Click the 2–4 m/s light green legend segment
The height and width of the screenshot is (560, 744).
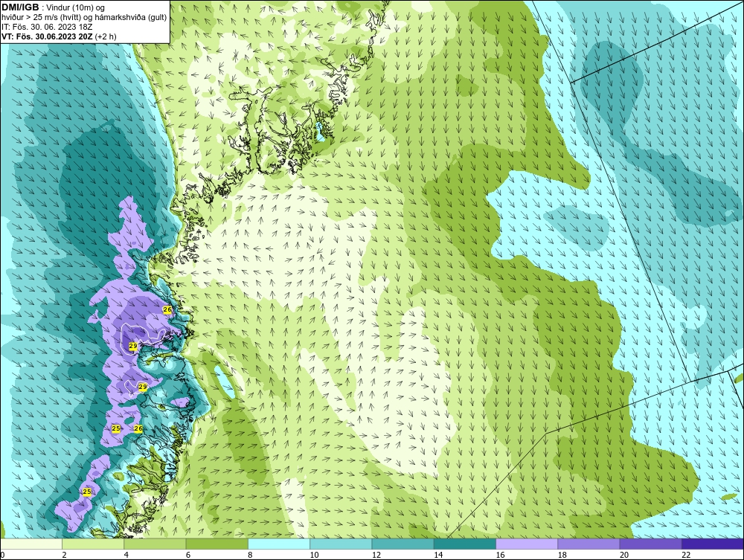click(x=93, y=544)
